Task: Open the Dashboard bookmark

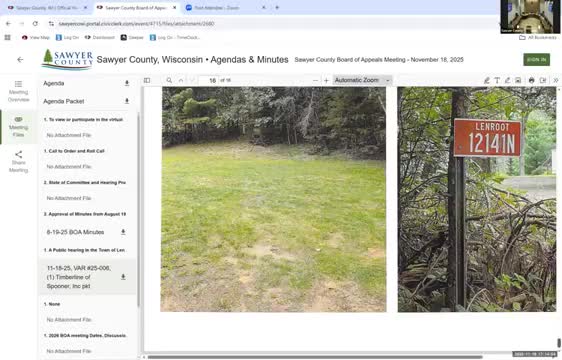Action: click(x=99, y=37)
